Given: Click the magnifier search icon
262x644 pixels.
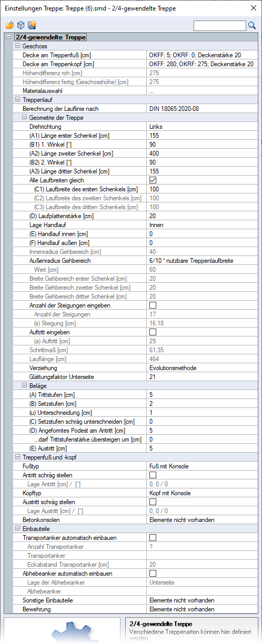Looking at the screenshot, I should pyautogui.click(x=251, y=25).
